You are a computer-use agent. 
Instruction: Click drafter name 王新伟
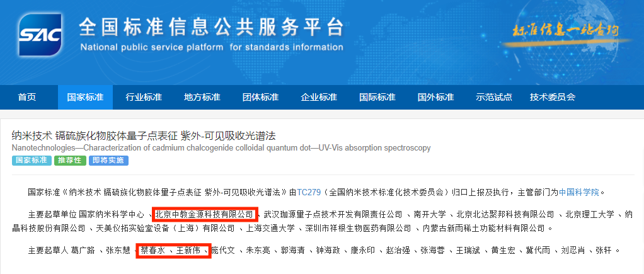point(188,250)
